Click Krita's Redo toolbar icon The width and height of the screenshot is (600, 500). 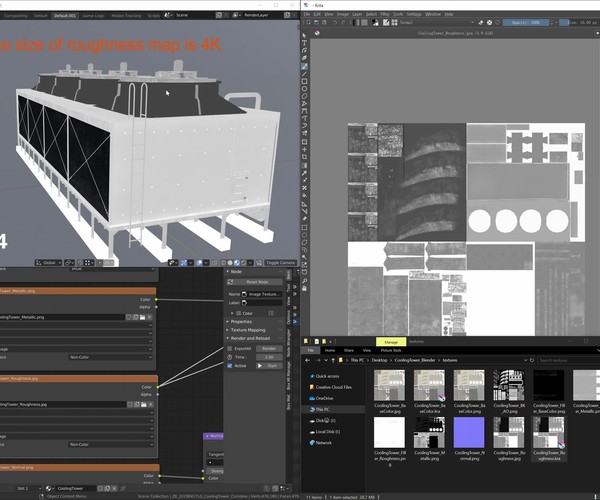click(343, 23)
